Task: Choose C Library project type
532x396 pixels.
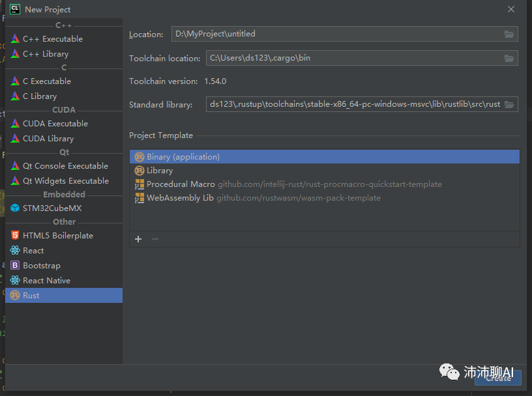Action: click(x=64, y=96)
